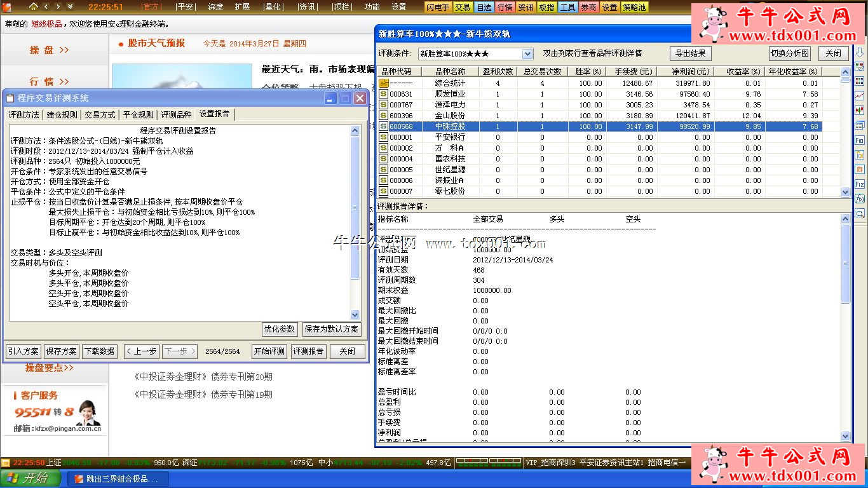Click the double-chevron down icon in top toolbar
Screen dimensions: 868x488
click(x=70, y=6)
